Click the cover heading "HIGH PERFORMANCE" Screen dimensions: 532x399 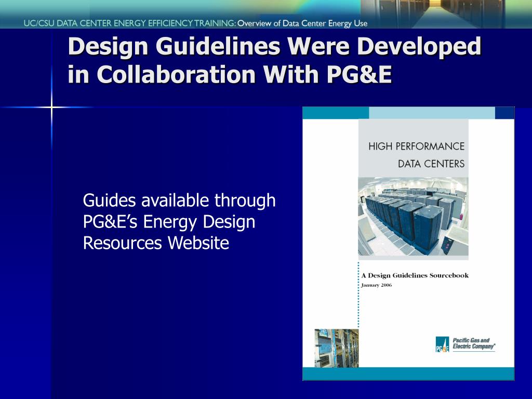click(416, 147)
